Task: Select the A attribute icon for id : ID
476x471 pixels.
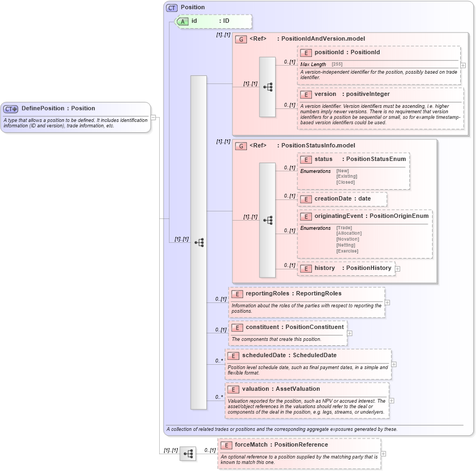Action: (x=184, y=22)
